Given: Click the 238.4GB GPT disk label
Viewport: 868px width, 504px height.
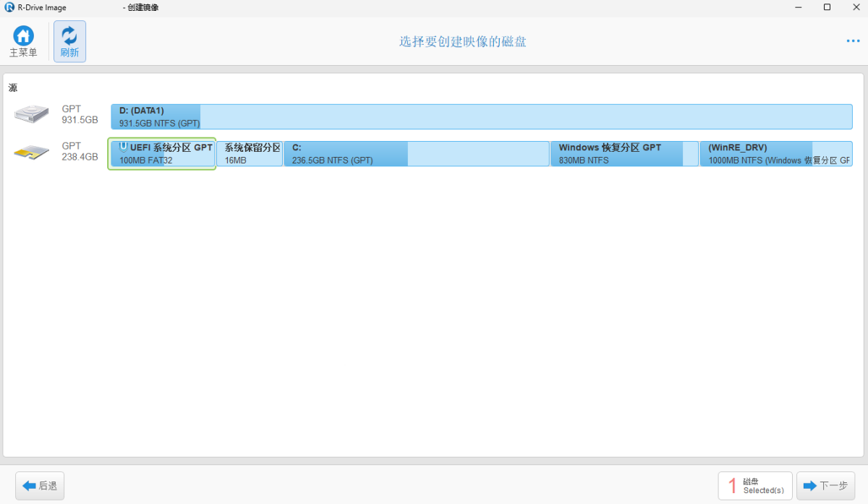Looking at the screenshot, I should click(80, 151).
